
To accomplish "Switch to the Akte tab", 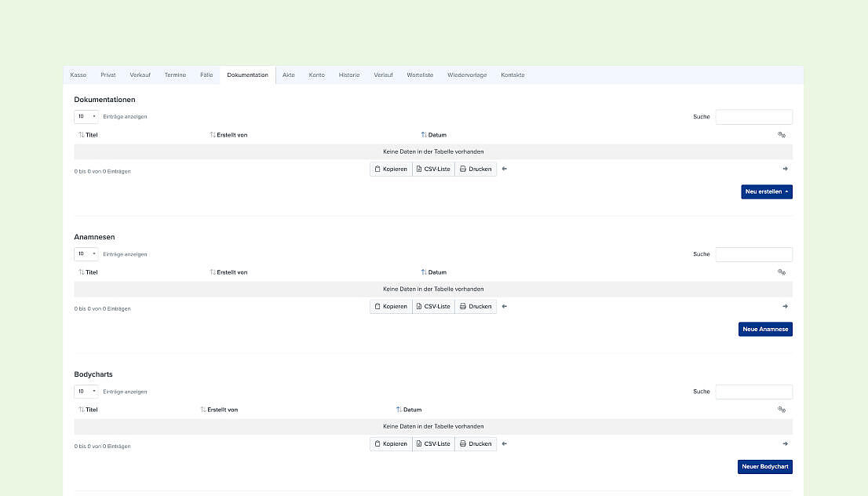I will tap(288, 75).
